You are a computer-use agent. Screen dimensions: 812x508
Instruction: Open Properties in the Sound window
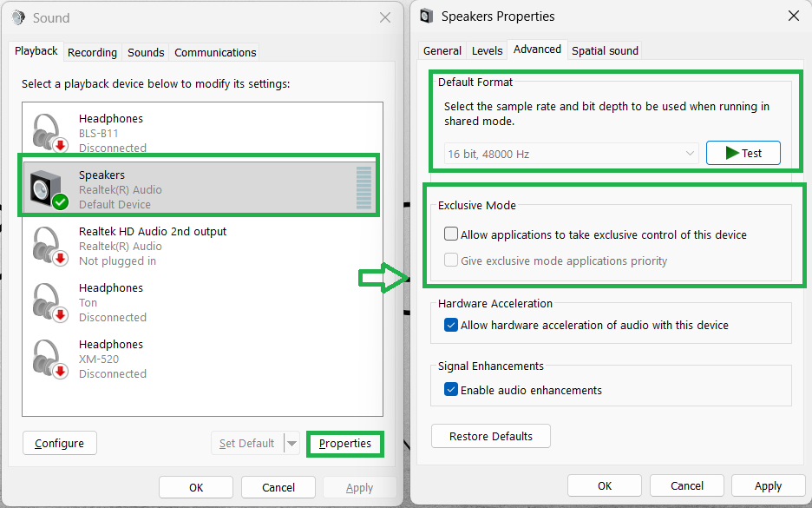[x=345, y=443]
